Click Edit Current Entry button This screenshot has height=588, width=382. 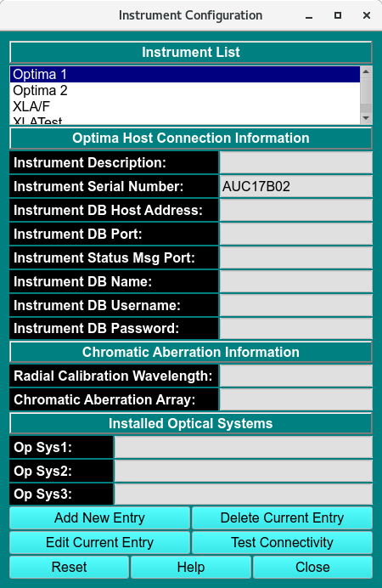99,542
